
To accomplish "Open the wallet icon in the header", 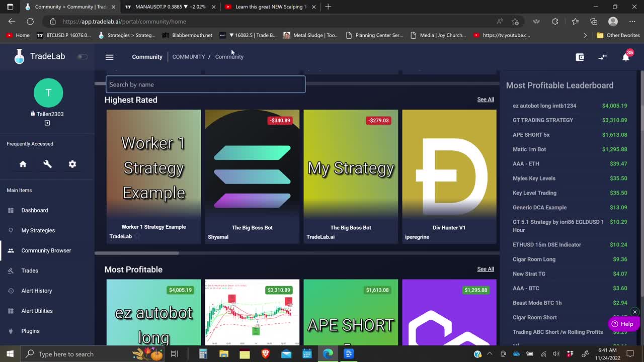I will click(580, 57).
